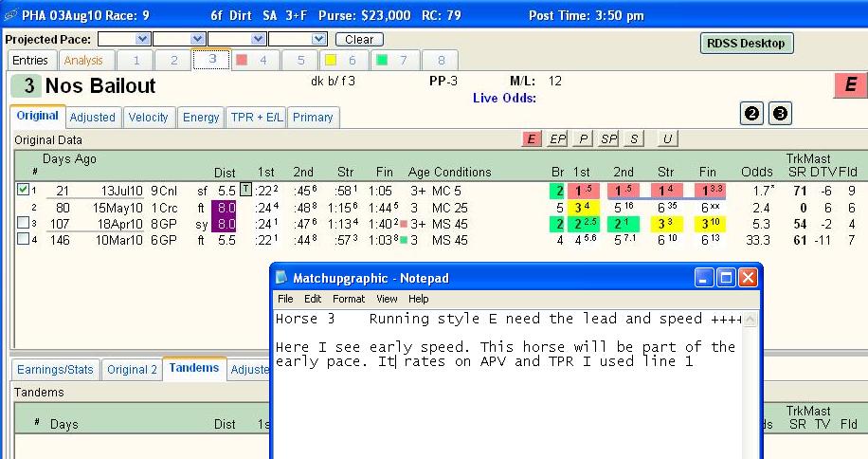Viewport: 868px width, 459px height.
Task: Open the Notepad View menu
Action: point(387,299)
